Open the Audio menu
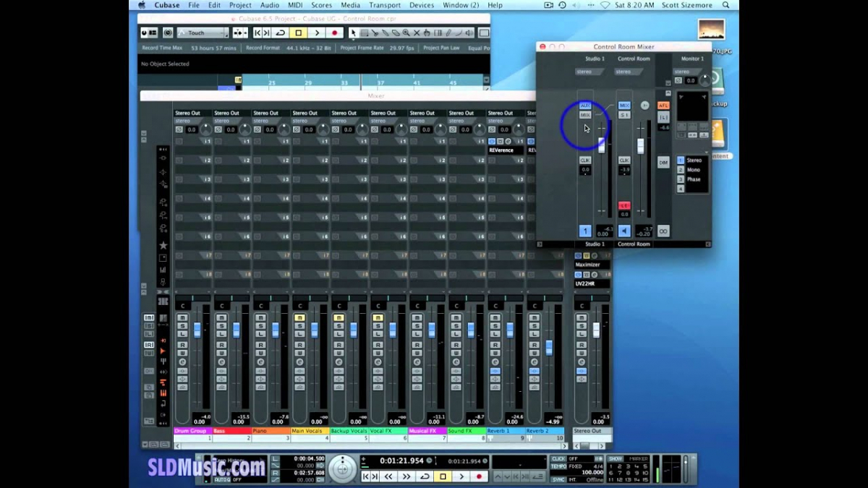The height and width of the screenshot is (488, 868). pyautogui.click(x=270, y=5)
